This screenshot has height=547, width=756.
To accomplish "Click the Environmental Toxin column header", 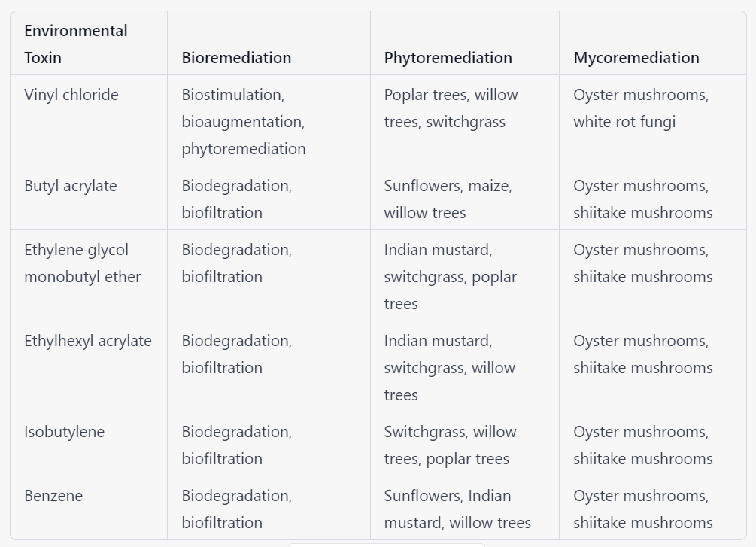I will click(x=89, y=44).
